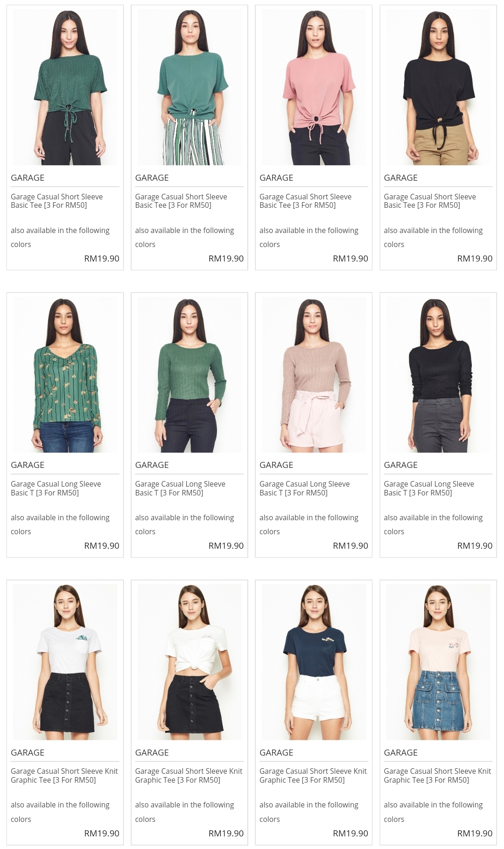This screenshot has width=504, height=849.
Task: Click Garage Casual Long Sleeve Basic T title under black ribbed top
Action: (429, 488)
